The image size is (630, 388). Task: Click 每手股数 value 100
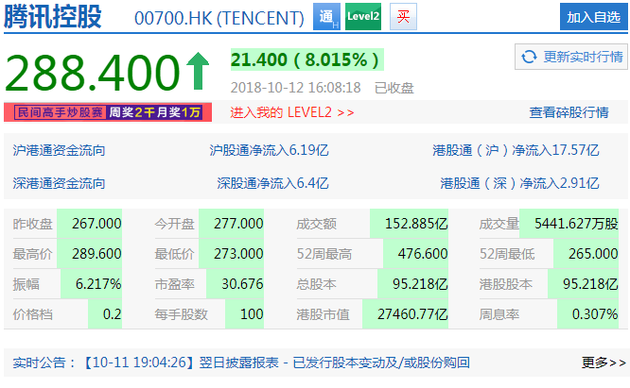click(x=252, y=314)
